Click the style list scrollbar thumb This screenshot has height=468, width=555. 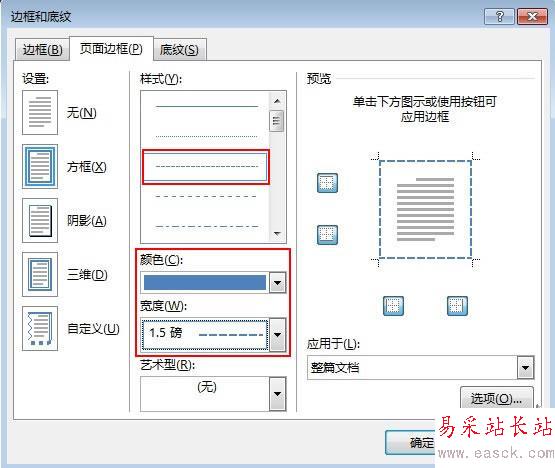(277, 121)
